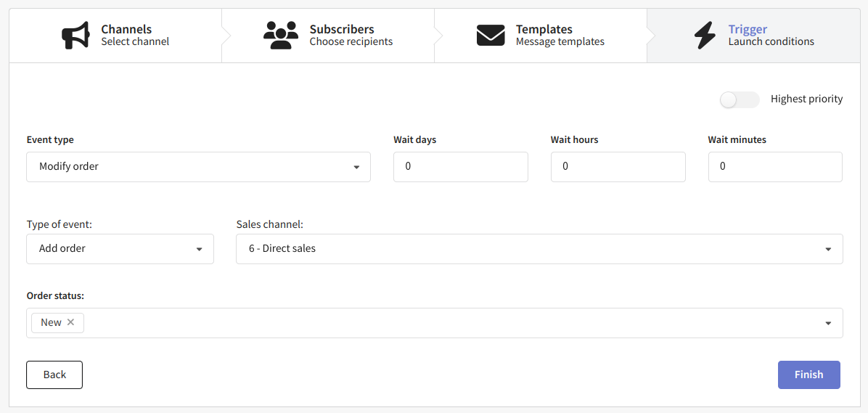Focus the Wait days input field
868x413 pixels.
461,167
